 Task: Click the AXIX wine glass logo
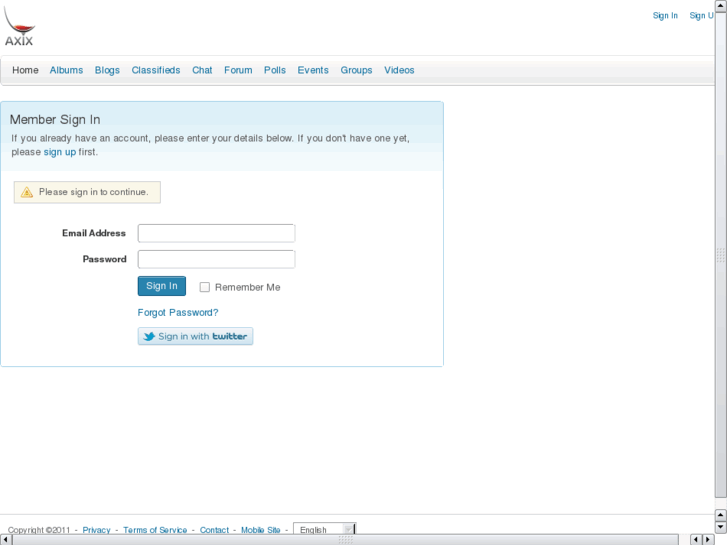(x=19, y=26)
